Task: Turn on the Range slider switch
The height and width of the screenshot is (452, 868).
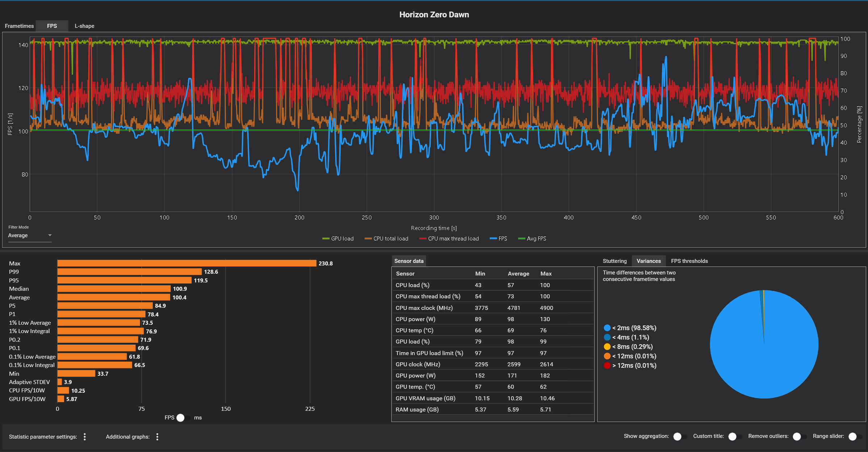Action: pos(855,436)
